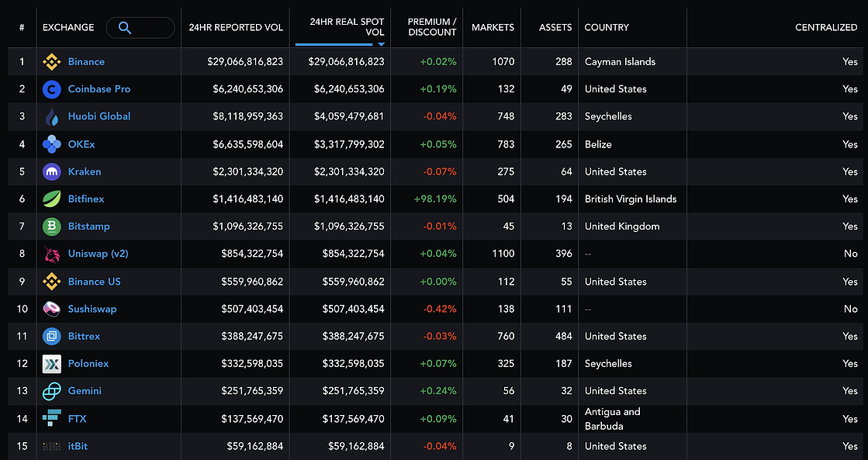The image size is (868, 460).
Task: Click the Bitstamp green logo icon
Action: 52,227
